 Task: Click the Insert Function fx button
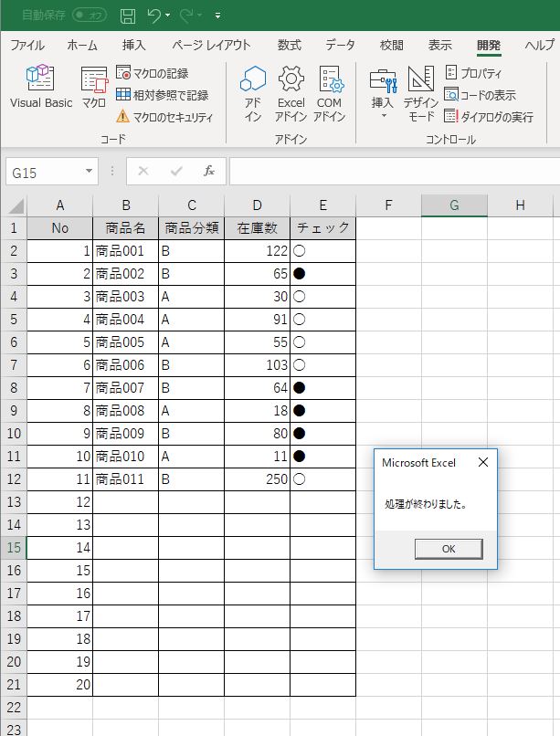(209, 171)
